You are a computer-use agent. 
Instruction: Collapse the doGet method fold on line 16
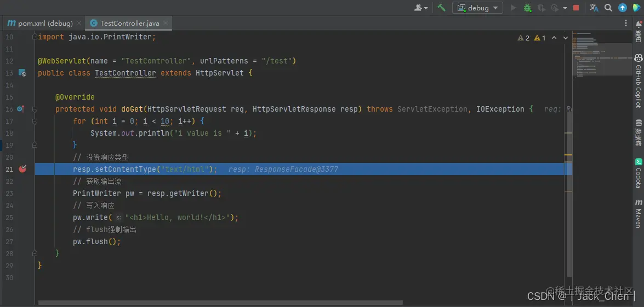click(35, 109)
